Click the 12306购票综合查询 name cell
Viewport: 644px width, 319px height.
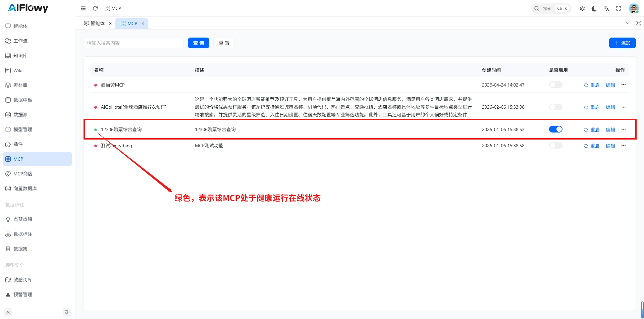coord(121,129)
